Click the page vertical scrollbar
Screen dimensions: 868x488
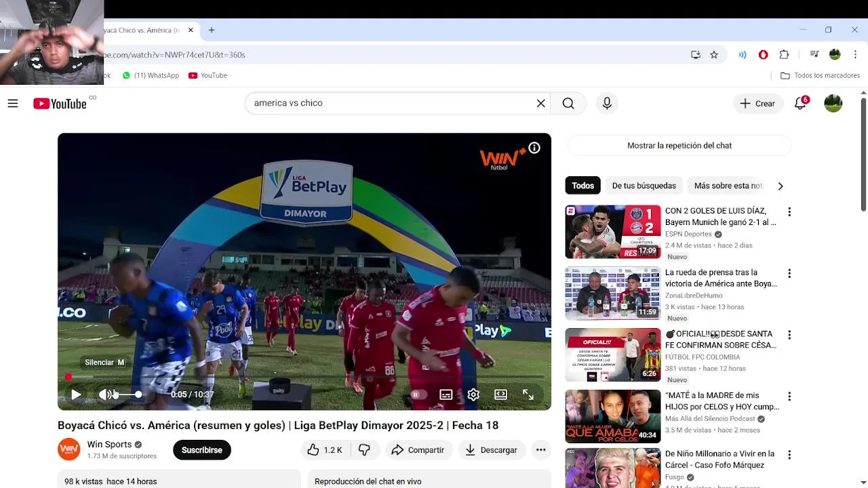point(863,155)
